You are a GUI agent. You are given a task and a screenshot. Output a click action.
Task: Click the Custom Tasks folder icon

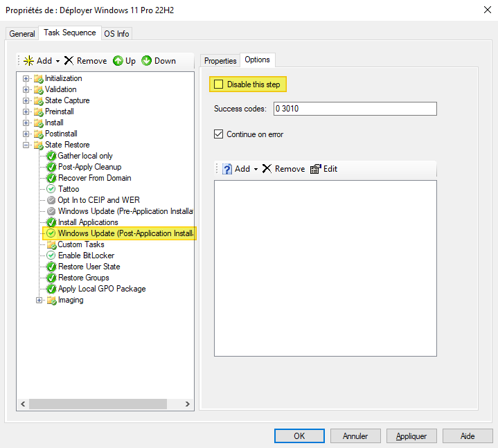pyautogui.click(x=51, y=245)
